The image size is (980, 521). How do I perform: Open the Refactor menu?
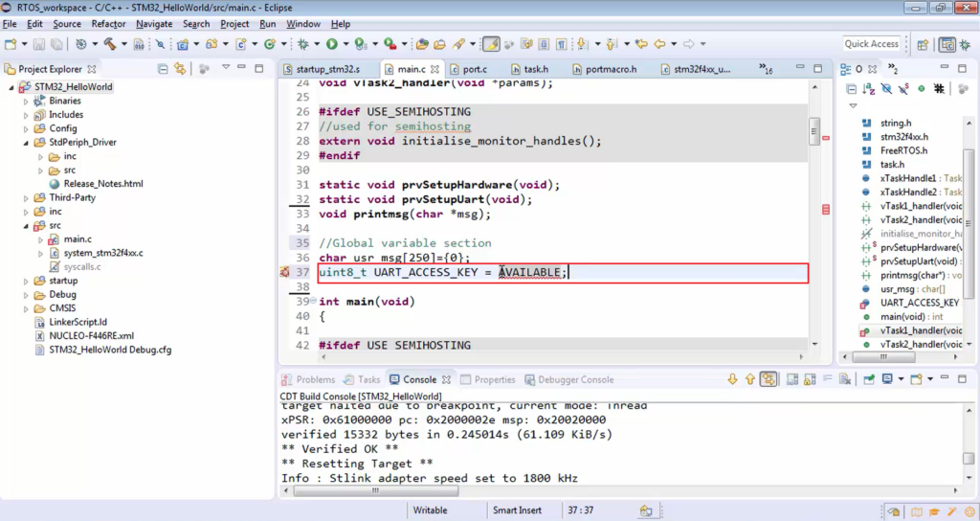108,23
